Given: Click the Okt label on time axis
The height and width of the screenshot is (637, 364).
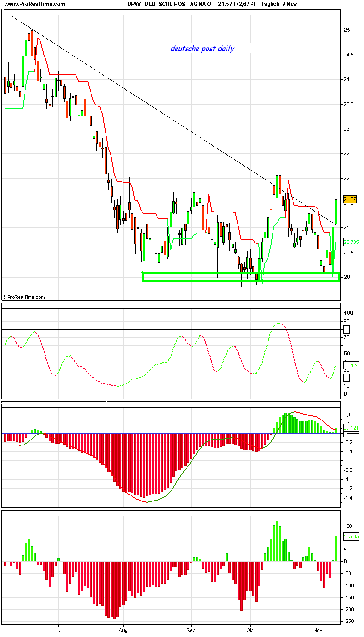Looking at the screenshot, I should 251,631.
